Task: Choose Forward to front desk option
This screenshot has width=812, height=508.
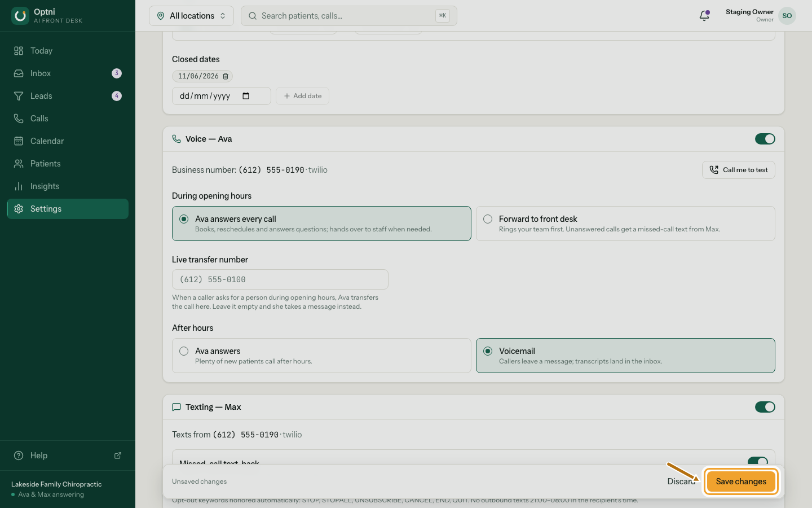Action: pyautogui.click(x=625, y=224)
